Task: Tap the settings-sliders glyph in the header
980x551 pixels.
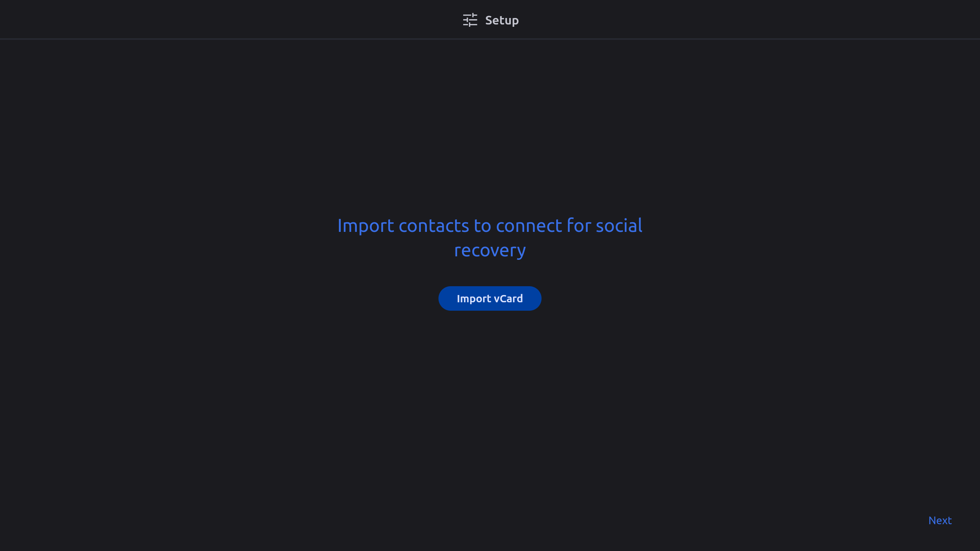Action: (470, 20)
